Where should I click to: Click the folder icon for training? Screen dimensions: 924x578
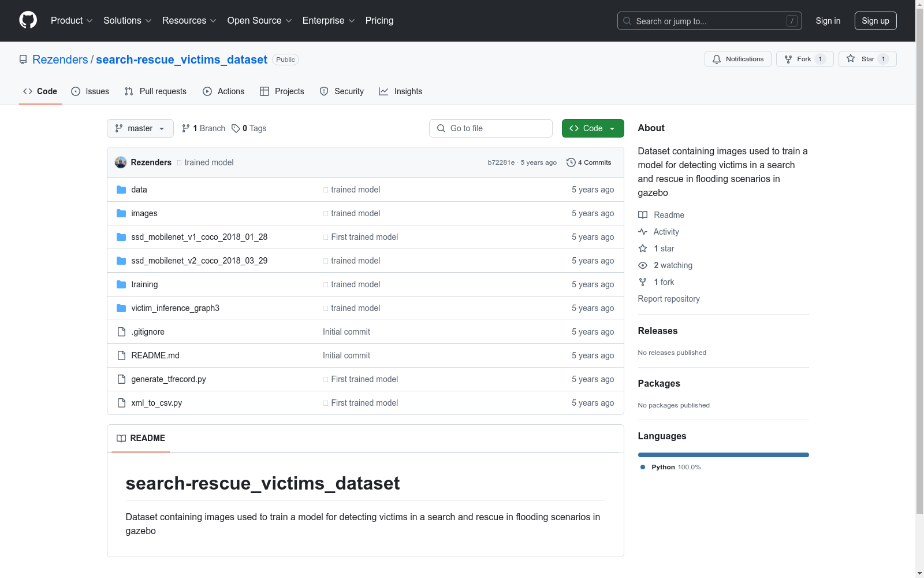pyautogui.click(x=121, y=284)
